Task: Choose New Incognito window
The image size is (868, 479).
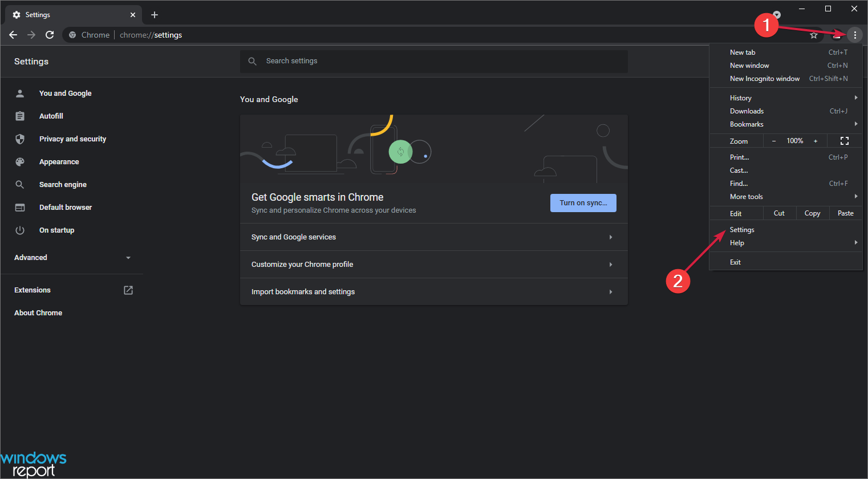Action: pos(786,79)
